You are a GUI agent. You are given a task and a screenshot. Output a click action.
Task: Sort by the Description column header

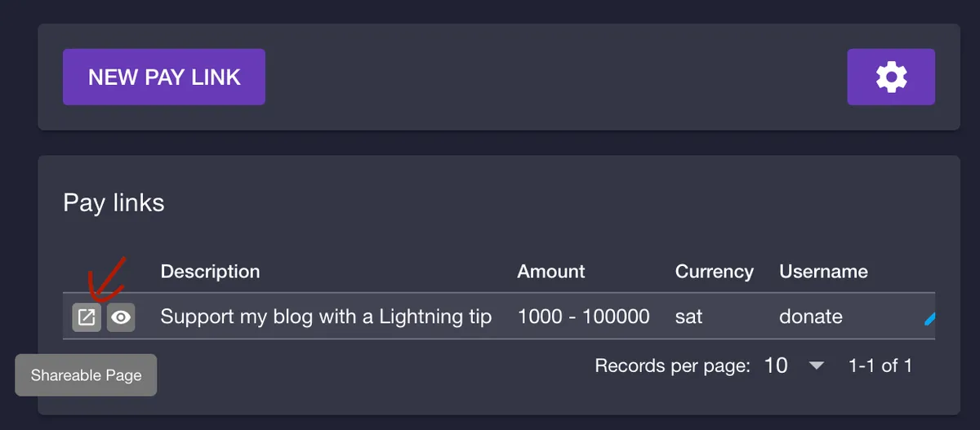[x=210, y=272]
